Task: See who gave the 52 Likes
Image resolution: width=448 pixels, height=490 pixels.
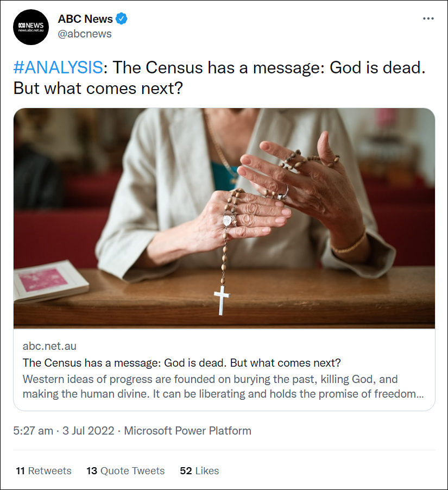Action: [x=199, y=470]
